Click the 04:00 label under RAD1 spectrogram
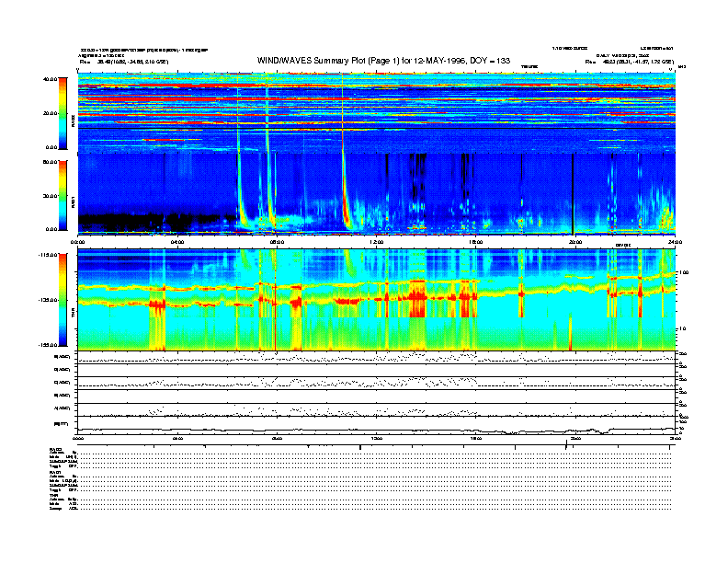The height and width of the screenshot is (563, 728). 177,242
